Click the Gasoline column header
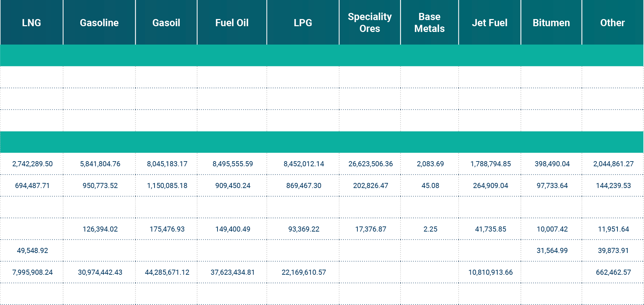The height and width of the screenshot is (305, 644). tap(99, 23)
